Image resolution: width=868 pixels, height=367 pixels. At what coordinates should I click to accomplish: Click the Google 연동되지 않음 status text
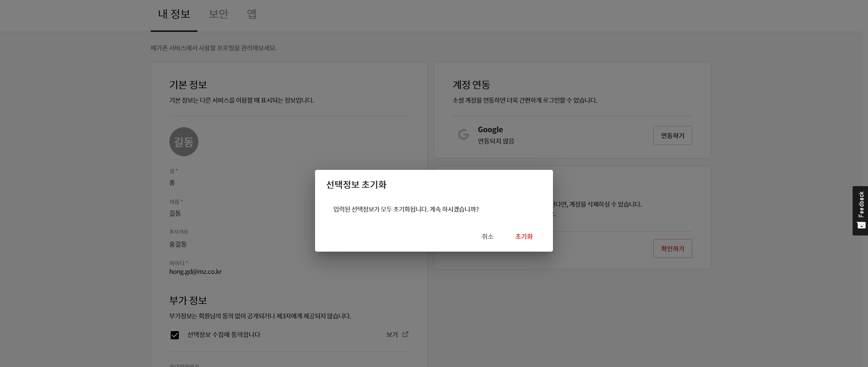[496, 141]
